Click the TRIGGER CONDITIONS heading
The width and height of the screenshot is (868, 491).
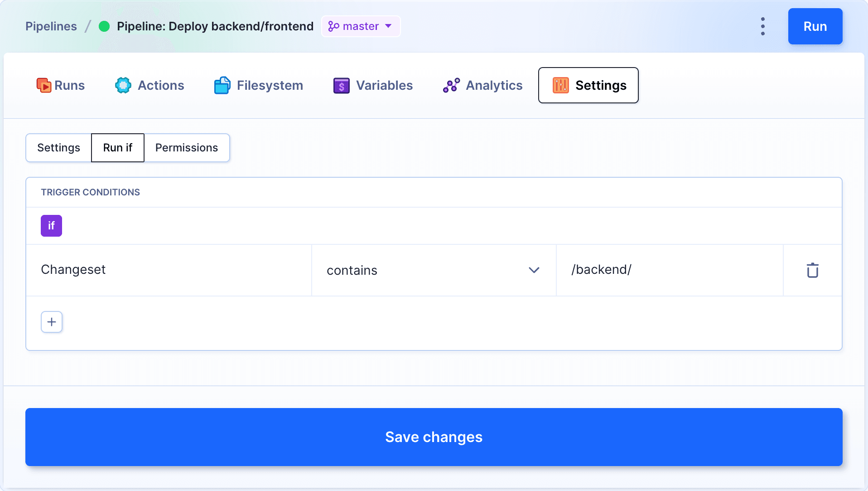tap(91, 192)
